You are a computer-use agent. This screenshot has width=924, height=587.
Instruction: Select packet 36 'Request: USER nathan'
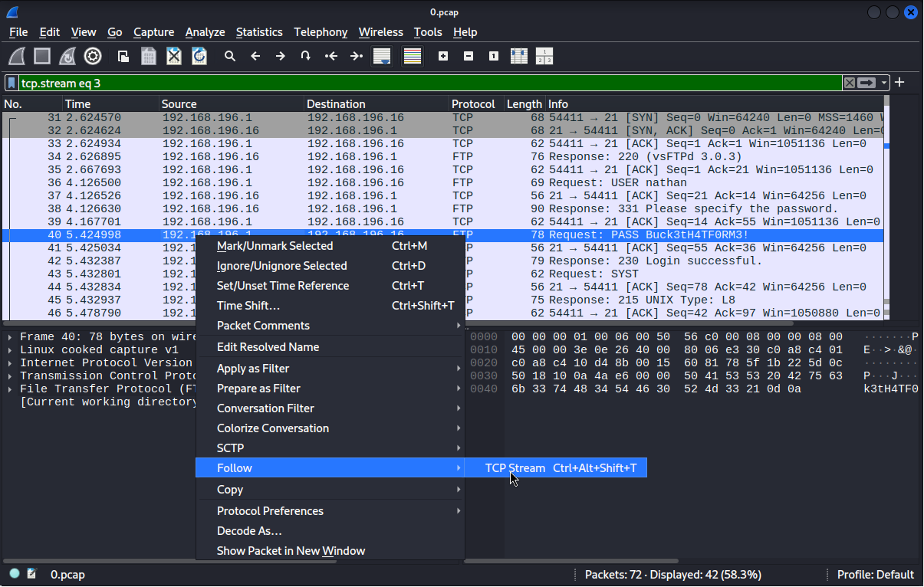coord(442,182)
